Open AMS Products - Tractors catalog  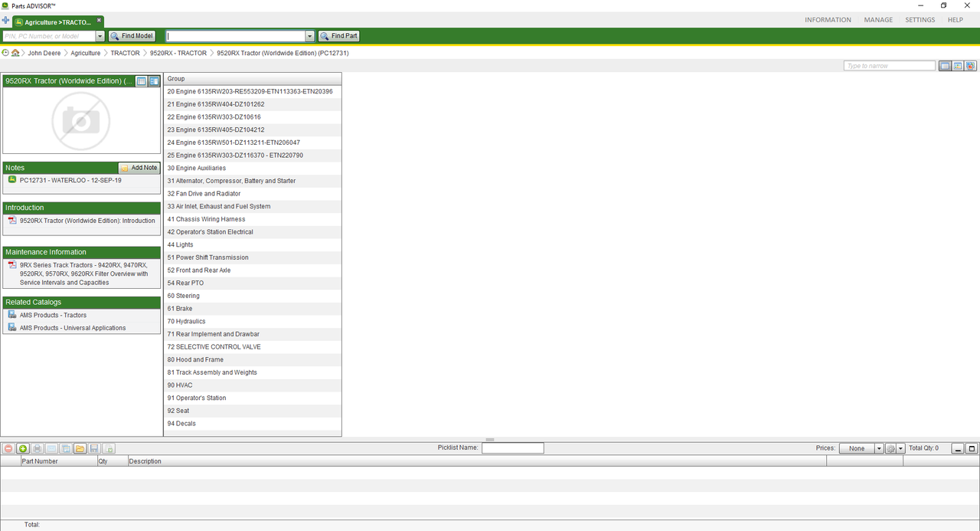coord(53,315)
